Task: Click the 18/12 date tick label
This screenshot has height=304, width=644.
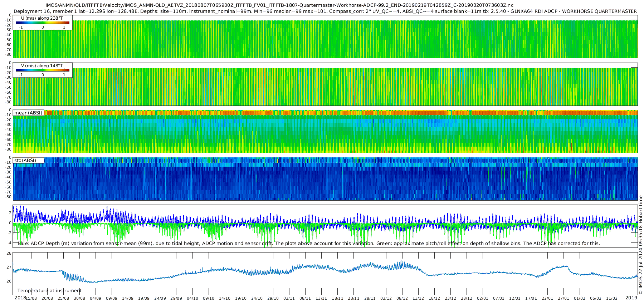Action: (434, 298)
